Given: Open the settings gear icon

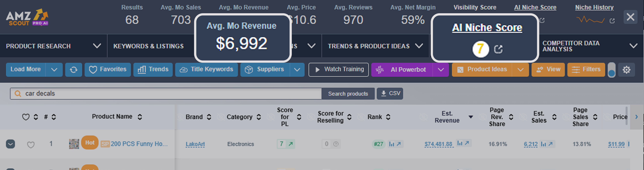Looking at the screenshot, I should pos(626,70).
